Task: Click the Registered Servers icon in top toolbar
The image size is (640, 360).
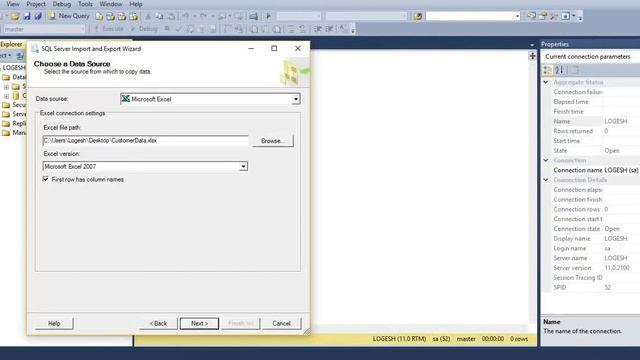Action: (531, 16)
